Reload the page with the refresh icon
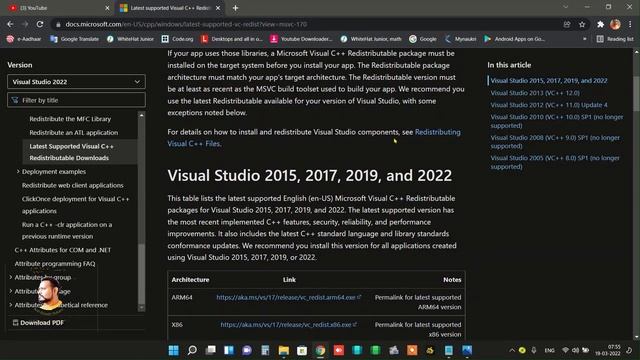 pos(40,24)
